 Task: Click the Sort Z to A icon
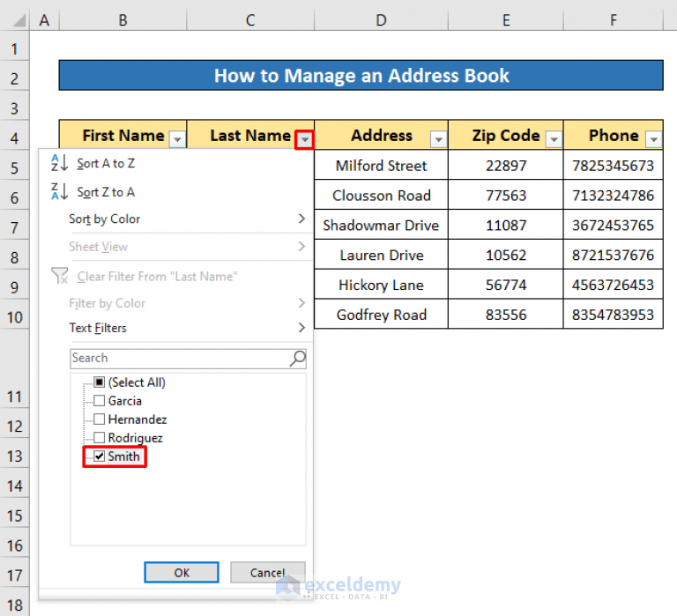60,191
